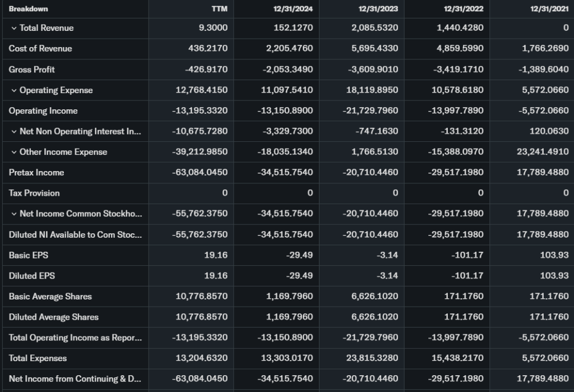The height and width of the screenshot is (392, 574).
Task: Click the TTM column header
Action: pyautogui.click(x=220, y=9)
